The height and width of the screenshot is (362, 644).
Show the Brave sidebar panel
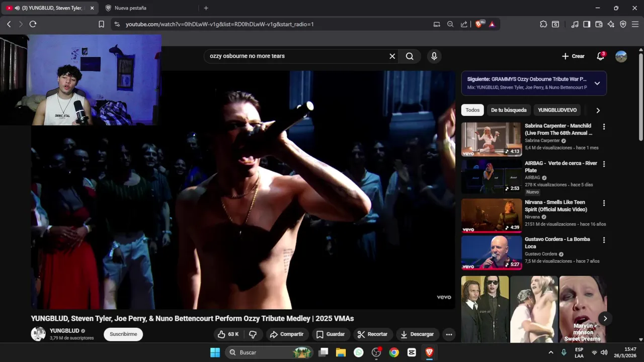point(587,24)
